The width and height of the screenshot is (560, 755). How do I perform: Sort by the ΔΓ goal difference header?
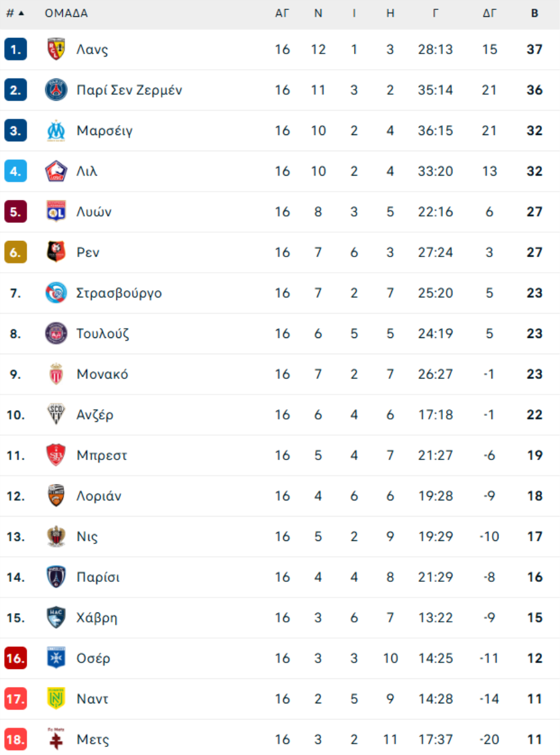(x=490, y=13)
